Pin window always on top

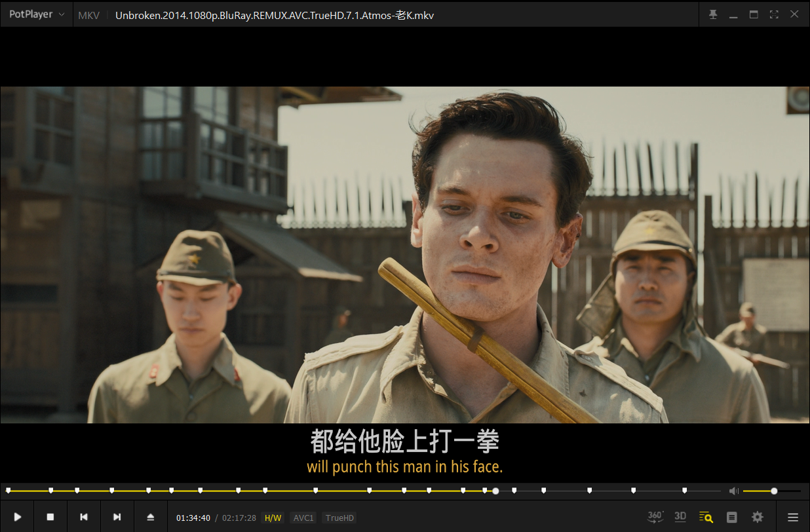click(713, 14)
